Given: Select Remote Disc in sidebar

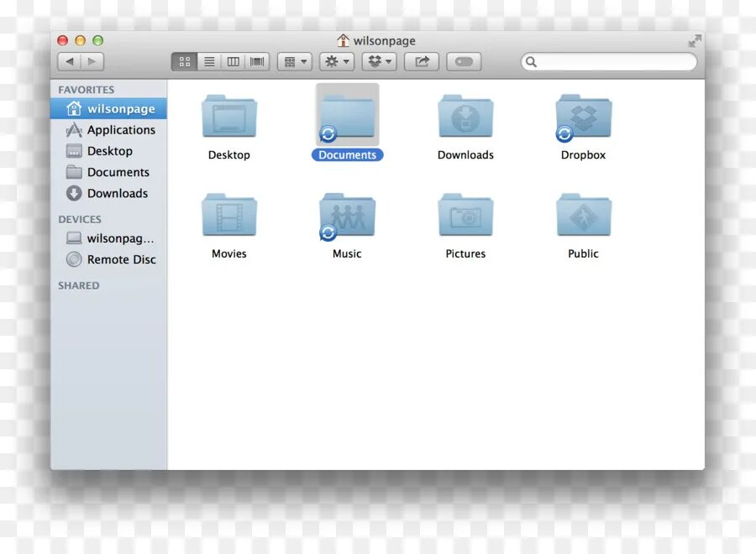Looking at the screenshot, I should (109, 259).
